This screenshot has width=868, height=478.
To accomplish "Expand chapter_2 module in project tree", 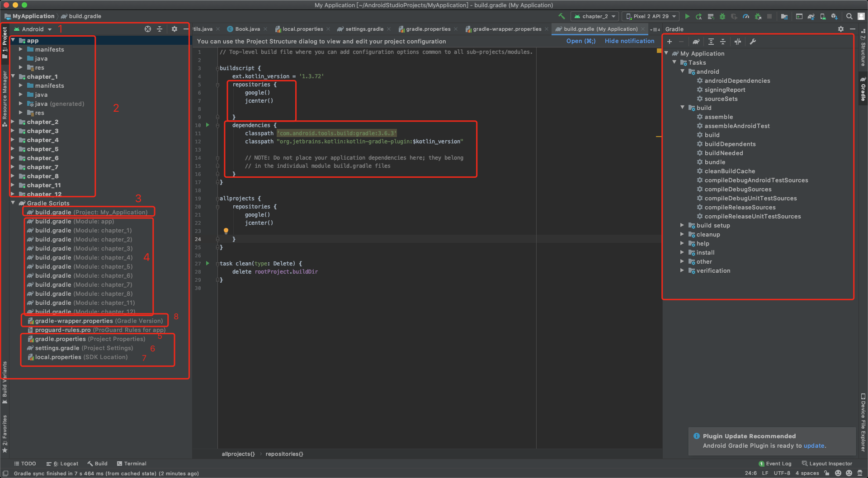I will pyautogui.click(x=13, y=122).
